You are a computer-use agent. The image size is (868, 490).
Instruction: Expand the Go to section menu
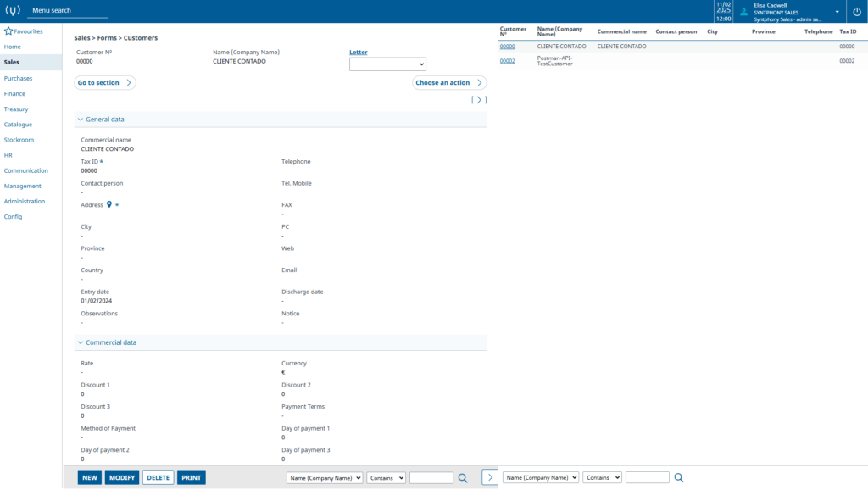click(104, 82)
